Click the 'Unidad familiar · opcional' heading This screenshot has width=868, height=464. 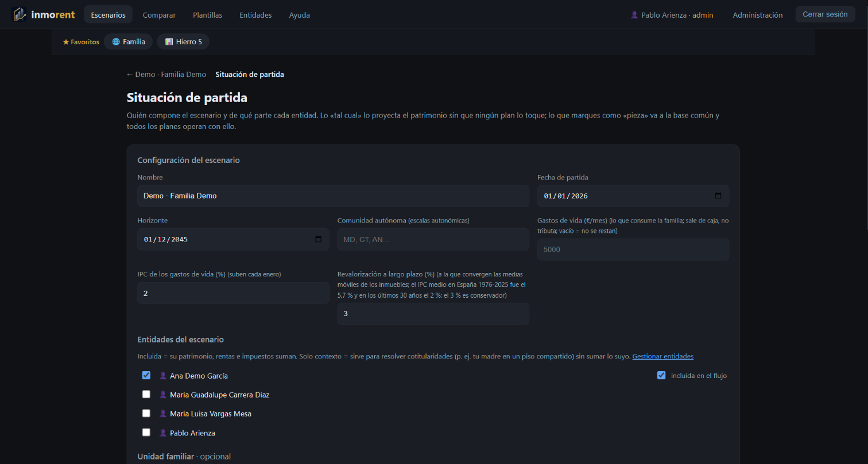[184, 457]
